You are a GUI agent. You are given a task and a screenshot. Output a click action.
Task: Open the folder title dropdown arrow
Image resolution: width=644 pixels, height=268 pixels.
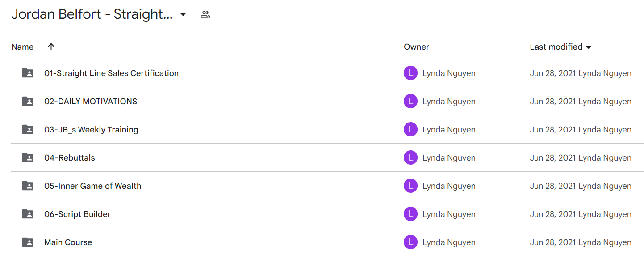click(183, 15)
